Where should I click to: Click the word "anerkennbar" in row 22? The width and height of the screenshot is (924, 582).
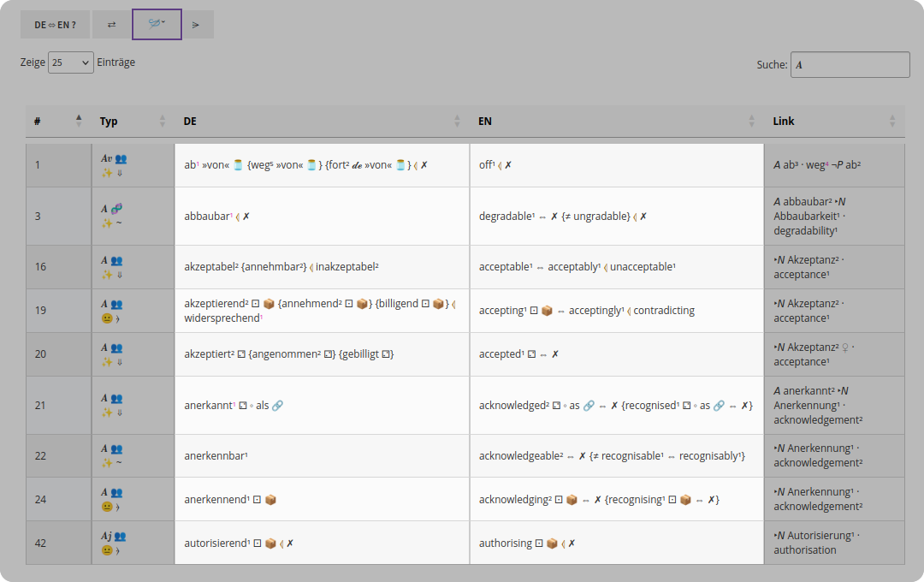click(x=214, y=456)
